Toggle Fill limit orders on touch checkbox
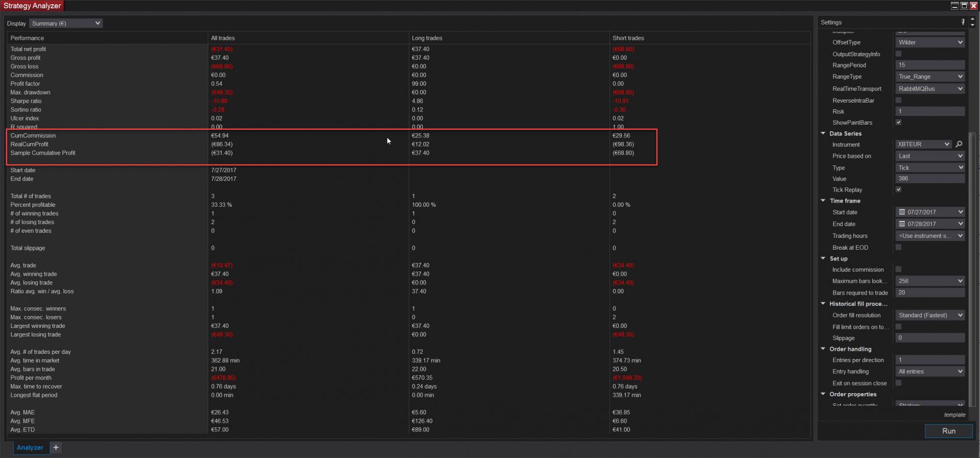This screenshot has height=458, width=980. click(x=899, y=326)
